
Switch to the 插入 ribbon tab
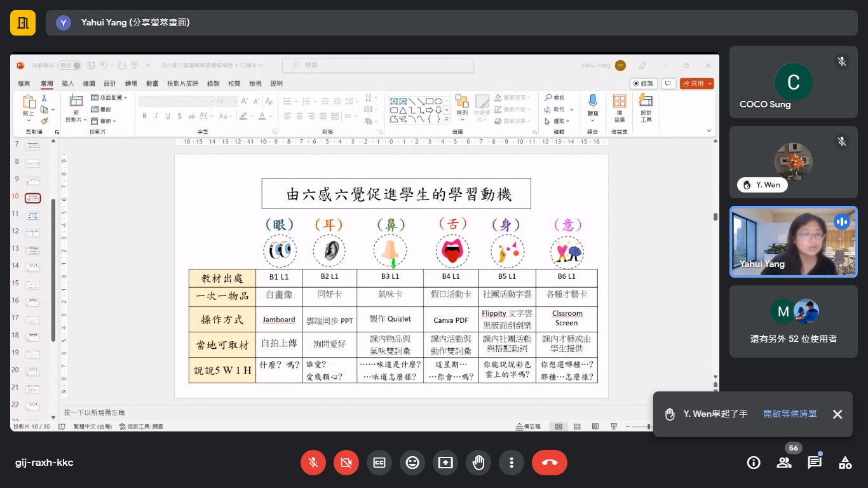coord(67,83)
